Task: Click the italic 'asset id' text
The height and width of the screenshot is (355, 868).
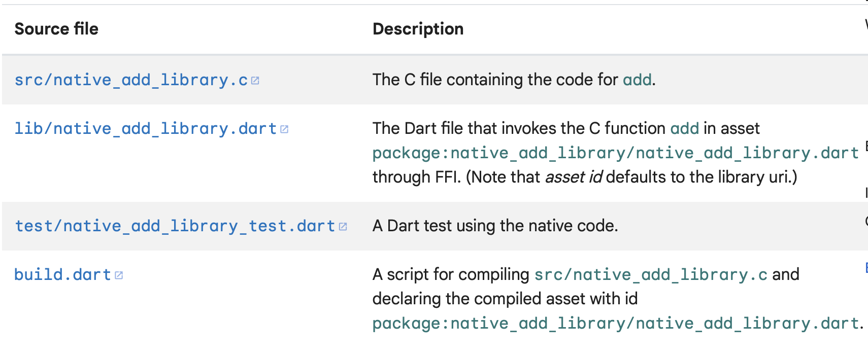Action: pos(574,177)
